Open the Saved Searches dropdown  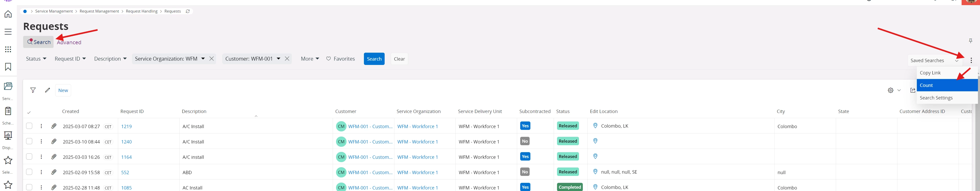[x=934, y=61]
